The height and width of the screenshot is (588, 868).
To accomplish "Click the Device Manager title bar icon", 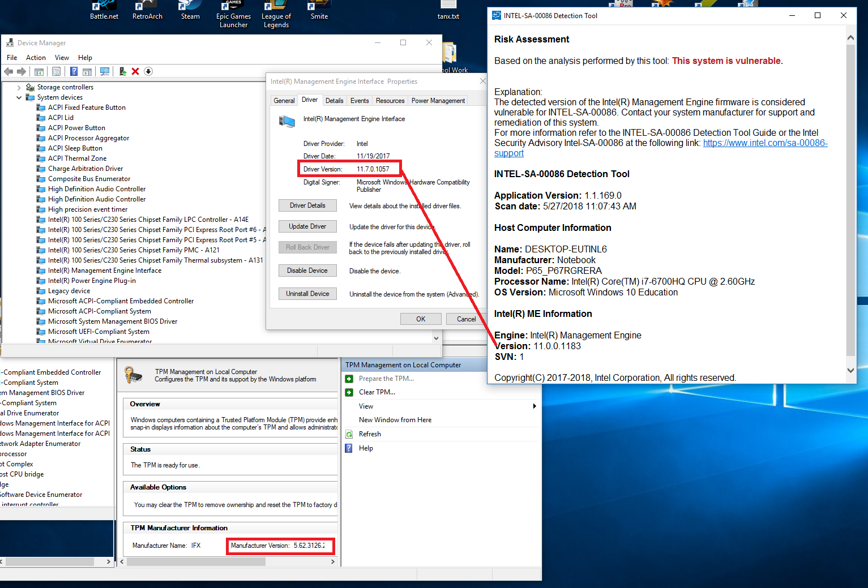I will (10, 42).
